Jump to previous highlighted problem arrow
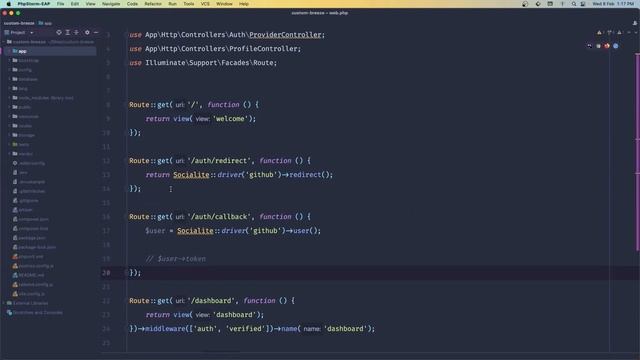Image resolution: width=640 pixels, height=360 pixels. (x=629, y=32)
